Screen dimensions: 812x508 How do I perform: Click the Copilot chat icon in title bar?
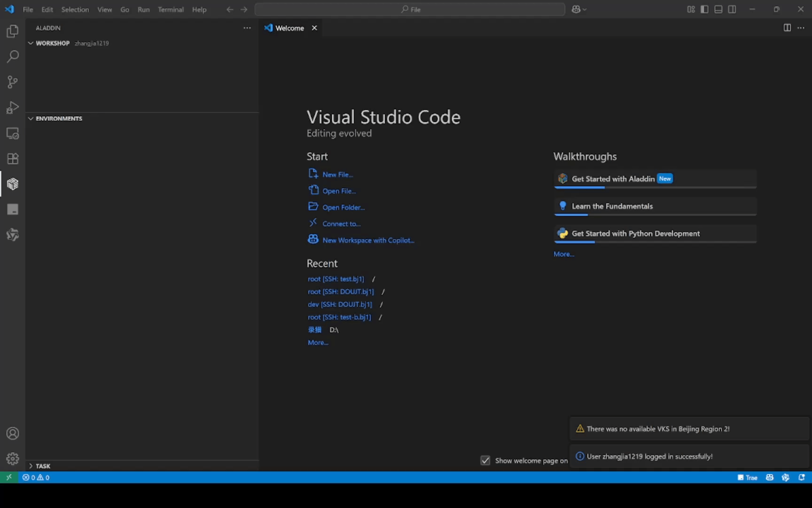pos(576,9)
